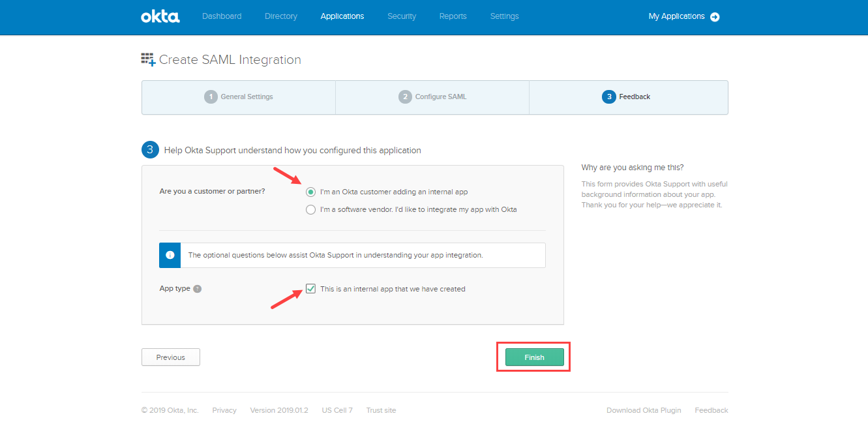The height and width of the screenshot is (433, 868).
Task: Click the step 1 number circle
Action: tap(211, 97)
